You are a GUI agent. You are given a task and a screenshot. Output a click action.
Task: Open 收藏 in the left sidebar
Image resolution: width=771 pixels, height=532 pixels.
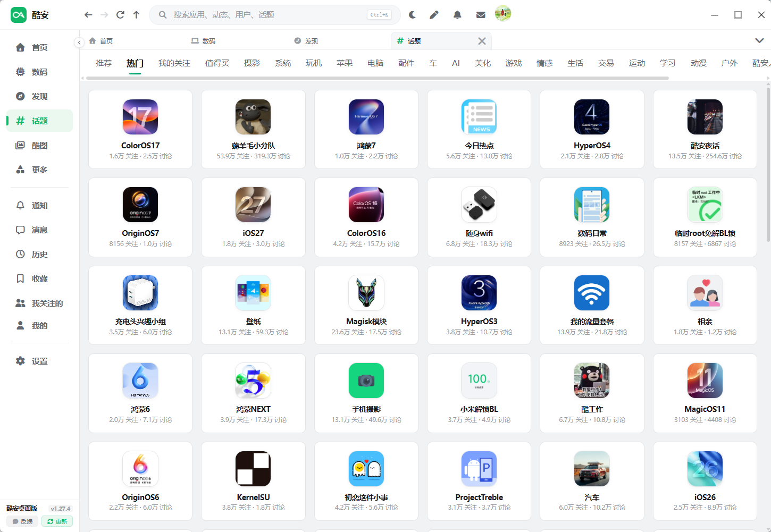click(39, 278)
